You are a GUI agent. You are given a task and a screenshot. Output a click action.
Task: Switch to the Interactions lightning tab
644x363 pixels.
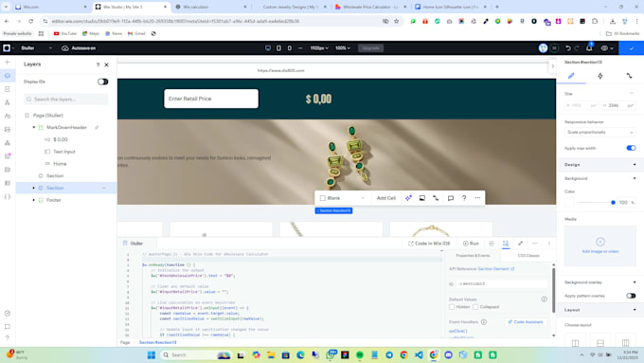(600, 76)
